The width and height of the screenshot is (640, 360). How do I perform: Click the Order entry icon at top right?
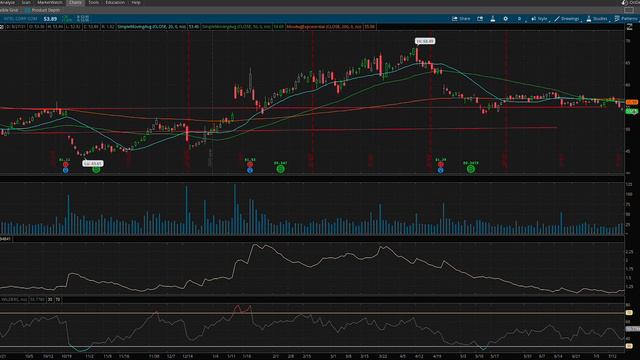630,2
